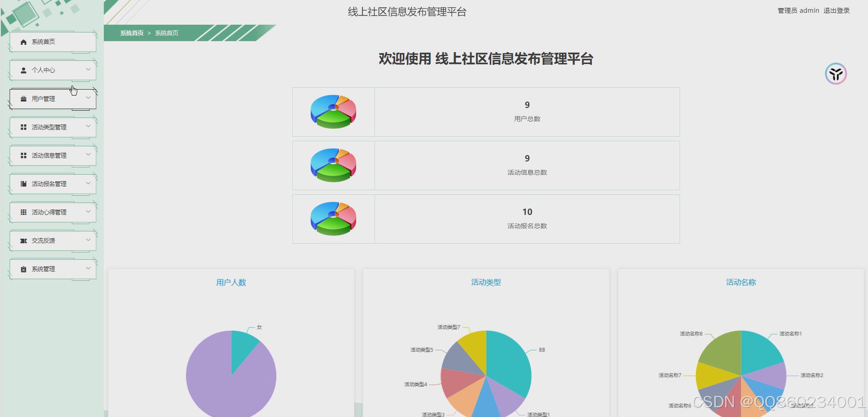
Task: Click the ticket icon beside 交流反馈
Action: [24, 241]
